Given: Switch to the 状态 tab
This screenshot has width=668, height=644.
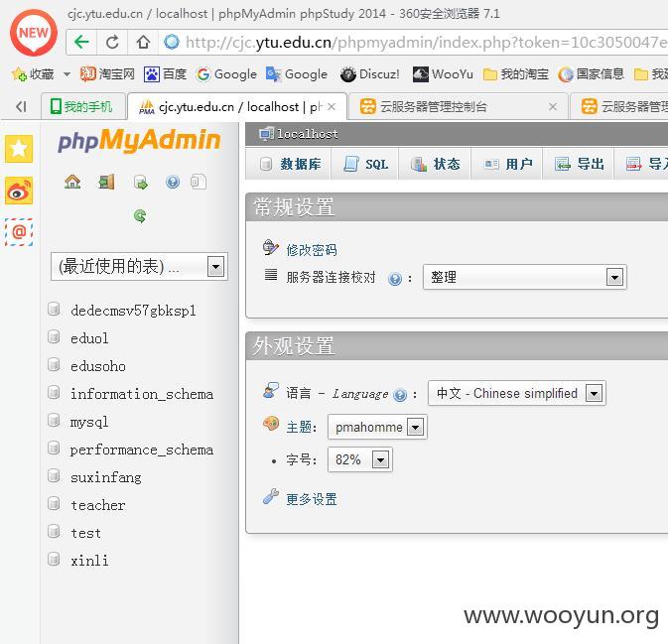Looking at the screenshot, I should [435, 164].
